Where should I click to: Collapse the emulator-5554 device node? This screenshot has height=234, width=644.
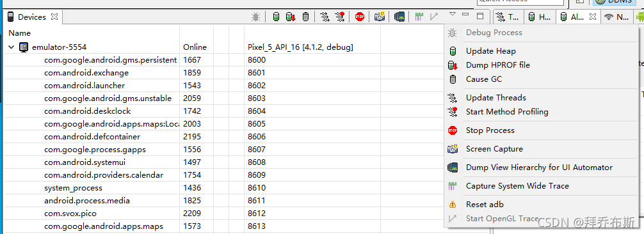click(11, 47)
